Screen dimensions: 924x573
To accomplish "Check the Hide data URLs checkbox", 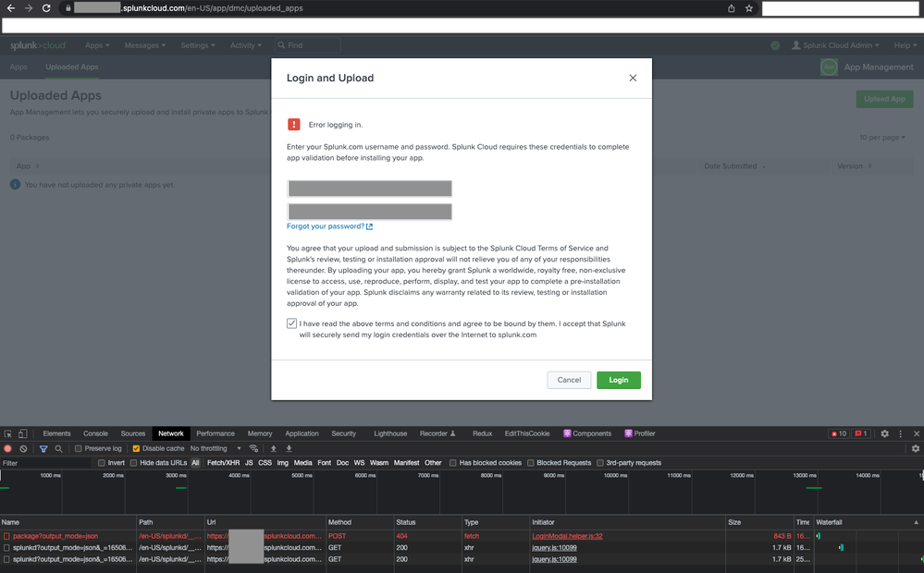I will coord(134,463).
